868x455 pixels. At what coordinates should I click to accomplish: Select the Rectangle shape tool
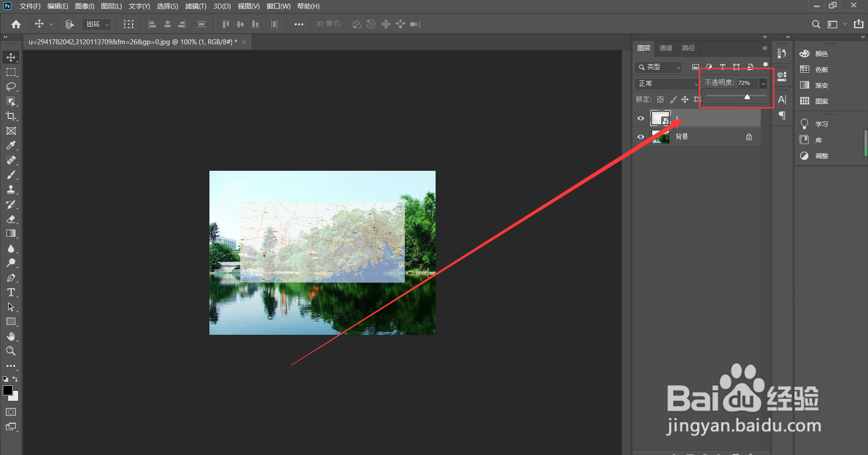[11, 322]
